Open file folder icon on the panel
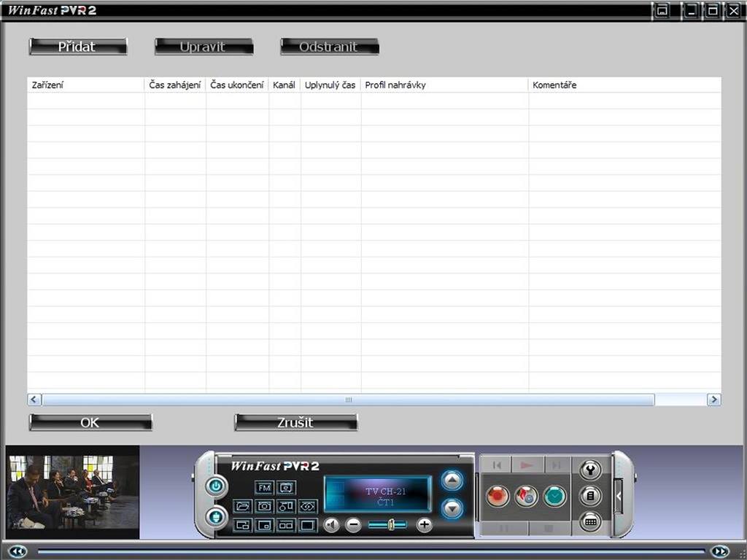Screen dimensions: 747x560 click(242, 506)
